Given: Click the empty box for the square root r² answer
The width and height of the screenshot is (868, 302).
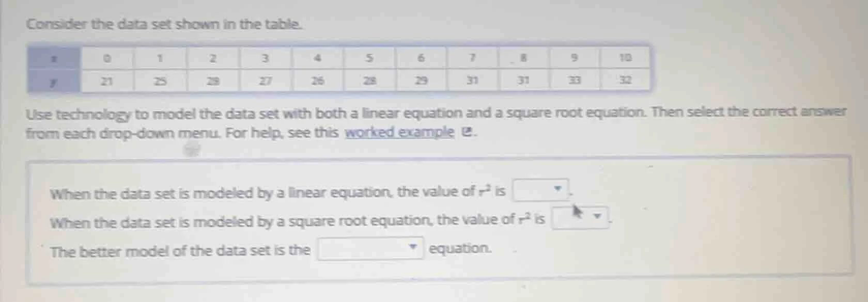Looking at the screenshot, I should pyautogui.click(x=576, y=218).
